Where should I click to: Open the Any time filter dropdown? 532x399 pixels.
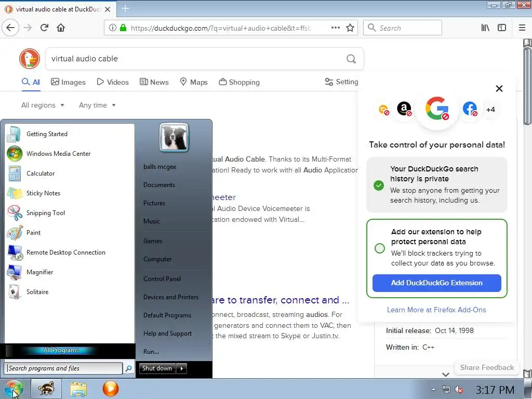tap(97, 105)
